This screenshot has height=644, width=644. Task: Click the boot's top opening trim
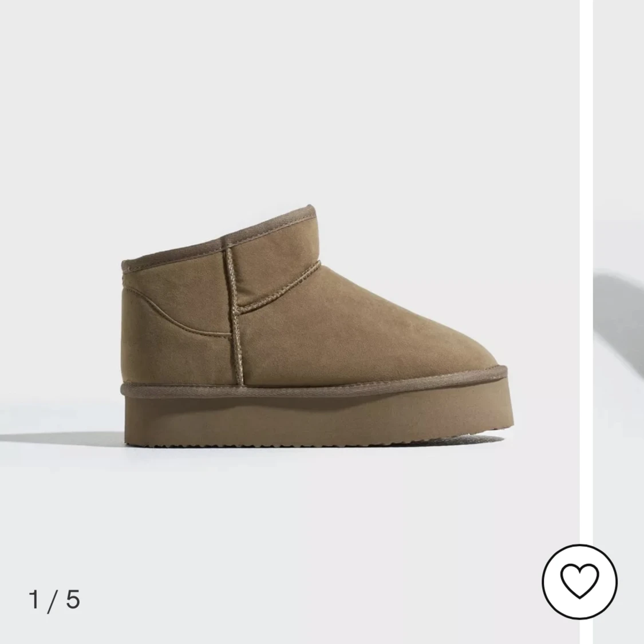(x=219, y=236)
